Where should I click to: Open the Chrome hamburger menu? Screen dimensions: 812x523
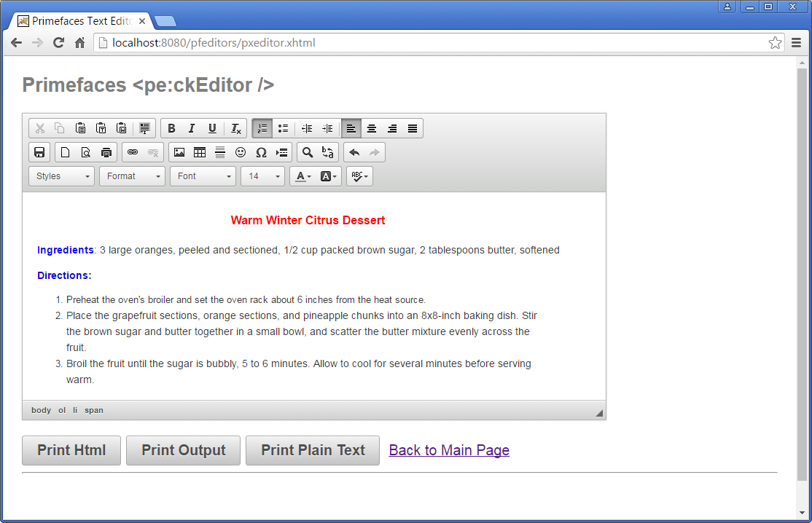click(797, 43)
